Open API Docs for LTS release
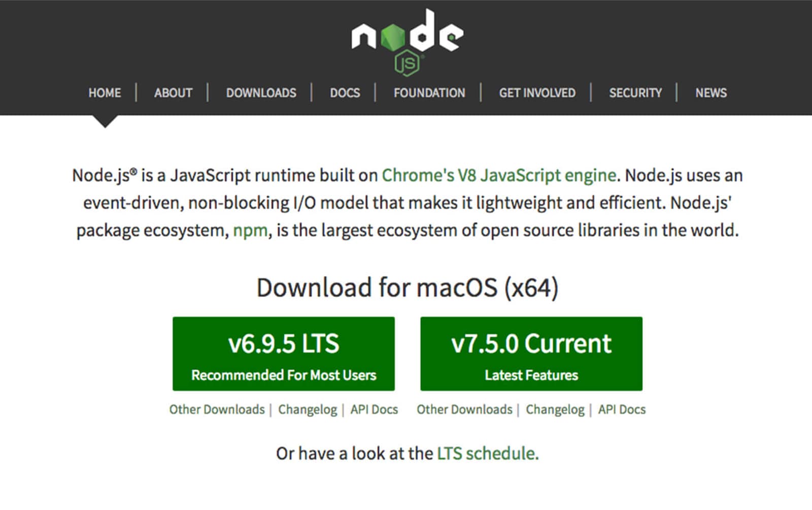 pyautogui.click(x=374, y=409)
